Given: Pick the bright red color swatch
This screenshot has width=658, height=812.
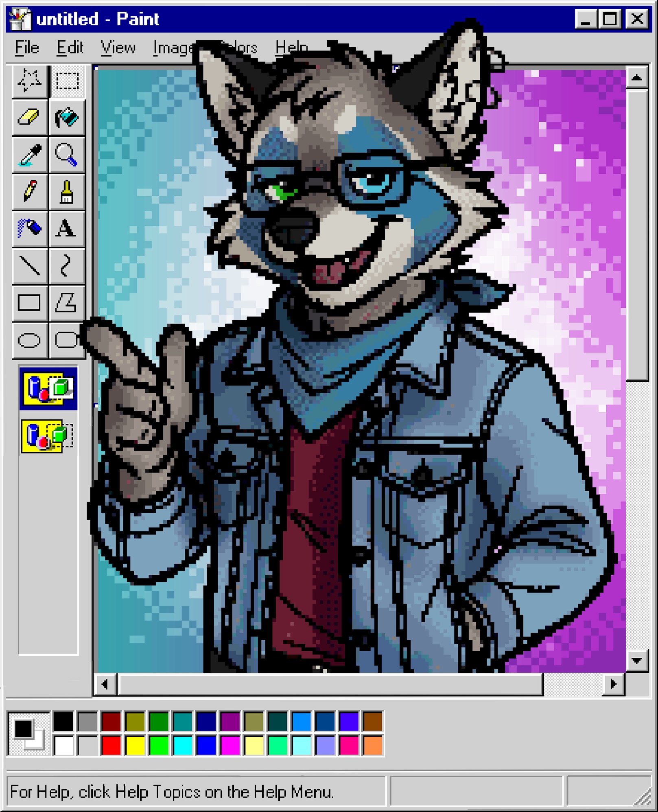Looking at the screenshot, I should (111, 746).
